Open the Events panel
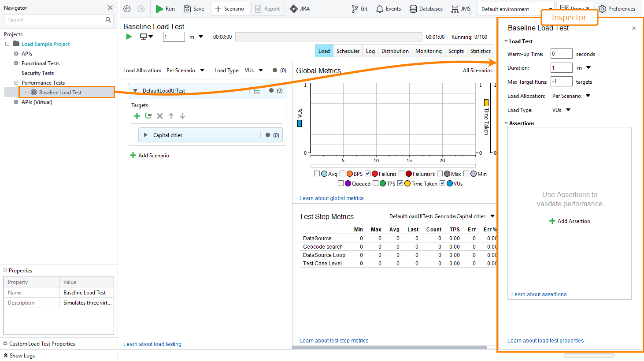This screenshot has width=644, height=361. coord(388,8)
